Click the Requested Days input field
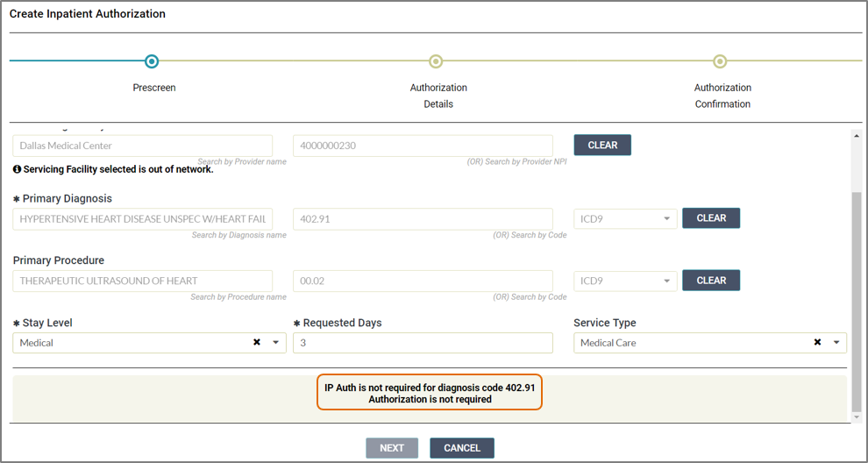868x463 pixels. coord(423,343)
